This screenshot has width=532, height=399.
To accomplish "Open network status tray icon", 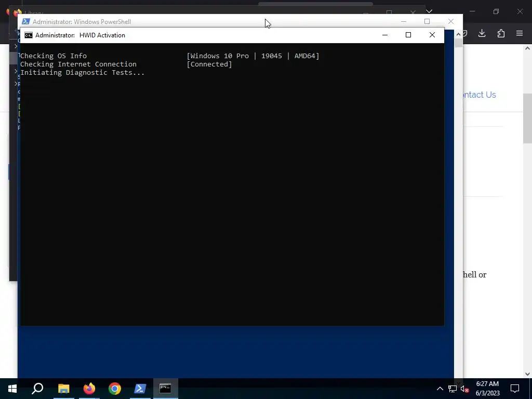I will tap(453, 389).
